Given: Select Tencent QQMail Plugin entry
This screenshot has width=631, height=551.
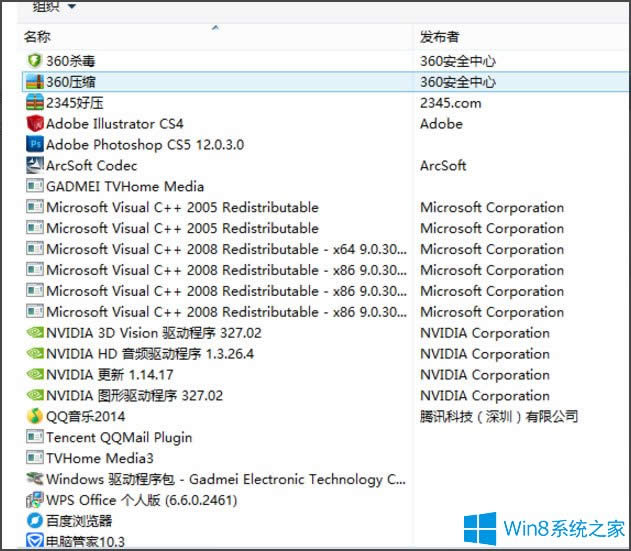Looking at the screenshot, I should tap(118, 438).
